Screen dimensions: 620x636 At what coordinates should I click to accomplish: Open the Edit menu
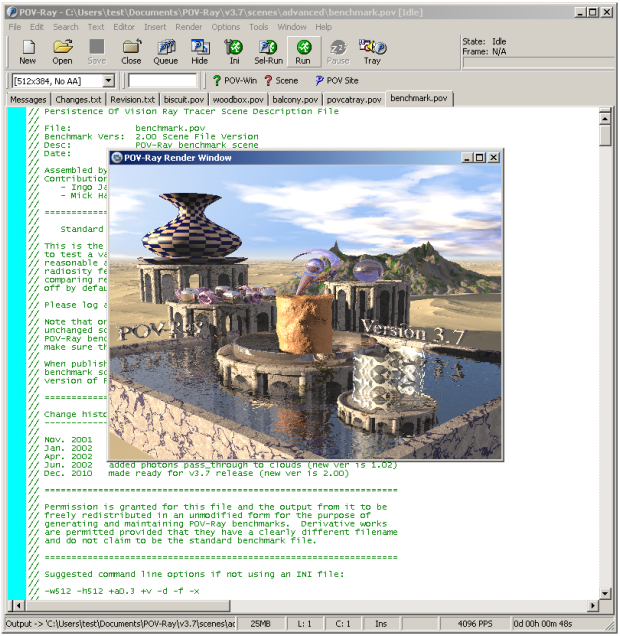pos(36,27)
